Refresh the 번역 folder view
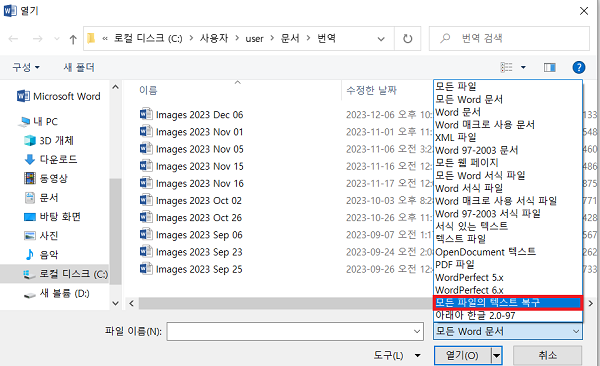The width and height of the screenshot is (600, 366). 408,39
